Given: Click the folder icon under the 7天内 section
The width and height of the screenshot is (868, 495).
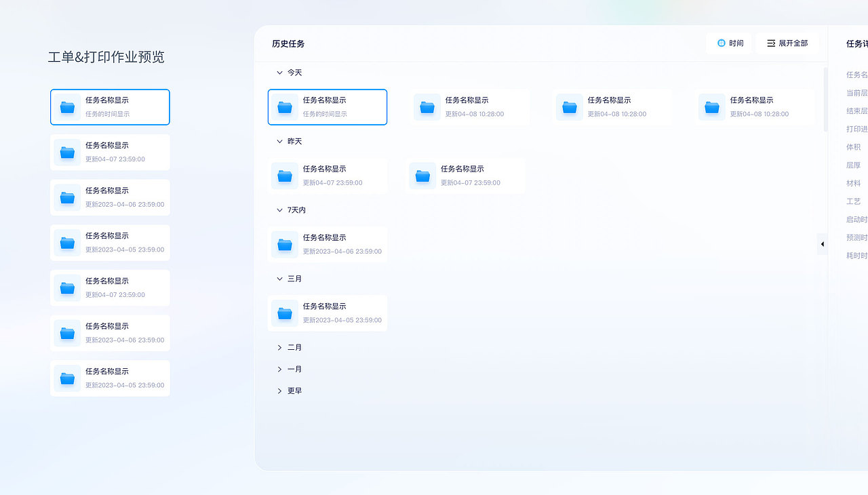Looking at the screenshot, I should tap(284, 244).
